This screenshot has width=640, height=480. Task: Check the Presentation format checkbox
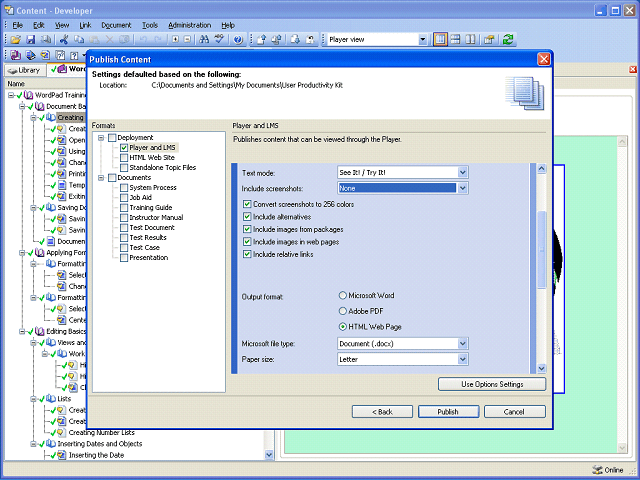(124, 258)
